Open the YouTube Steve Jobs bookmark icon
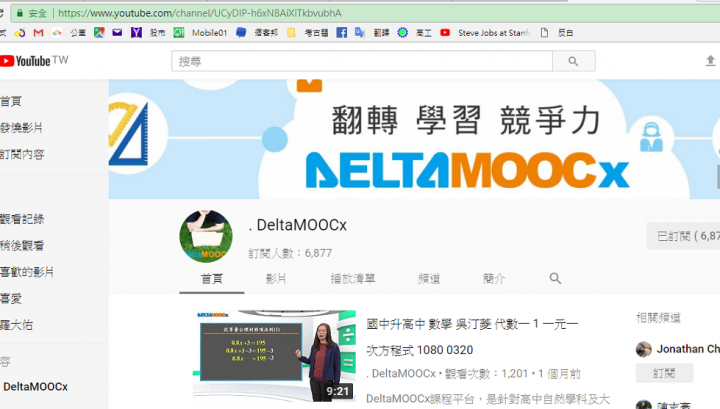This screenshot has width=720, height=409. pos(445,33)
